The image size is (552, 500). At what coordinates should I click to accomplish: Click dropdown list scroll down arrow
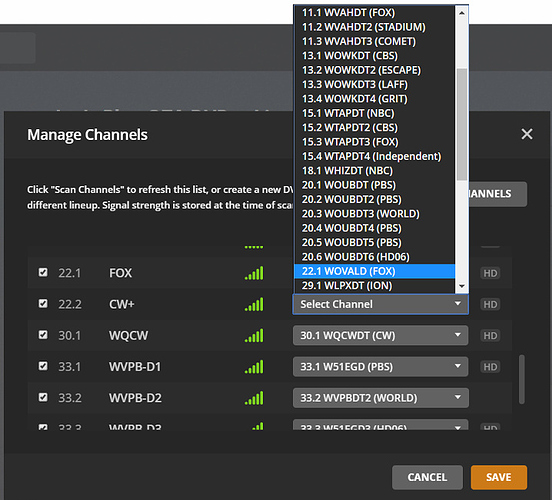pos(462,286)
